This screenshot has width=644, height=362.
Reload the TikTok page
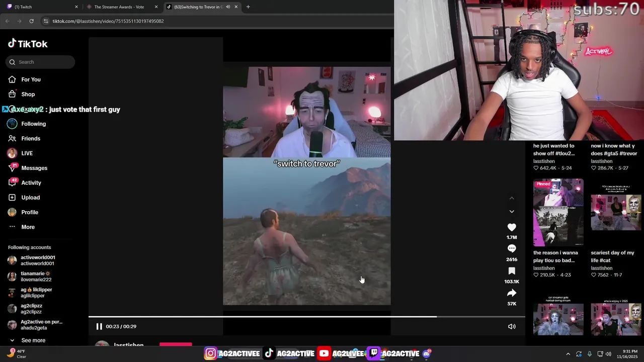[31, 21]
